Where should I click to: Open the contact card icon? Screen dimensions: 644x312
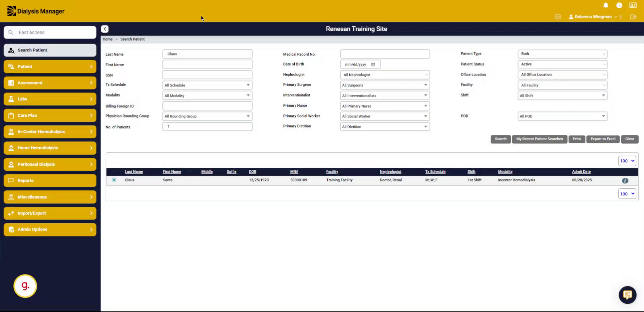pos(633,5)
